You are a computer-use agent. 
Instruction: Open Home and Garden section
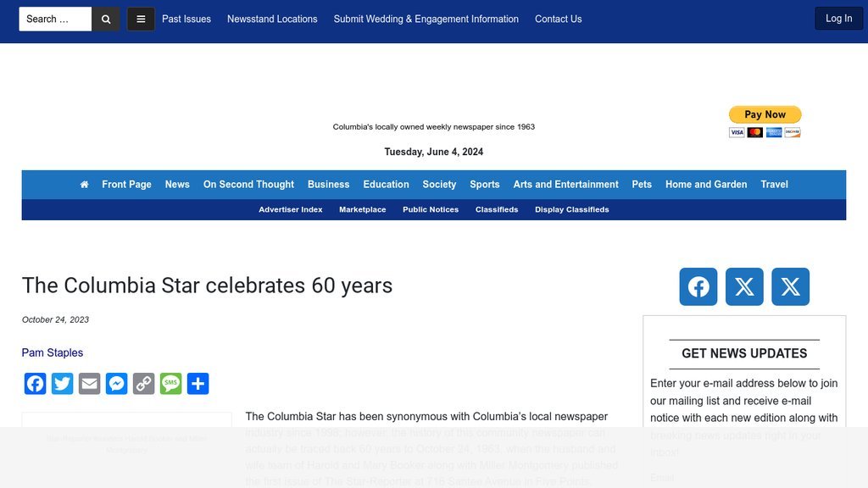click(706, 184)
